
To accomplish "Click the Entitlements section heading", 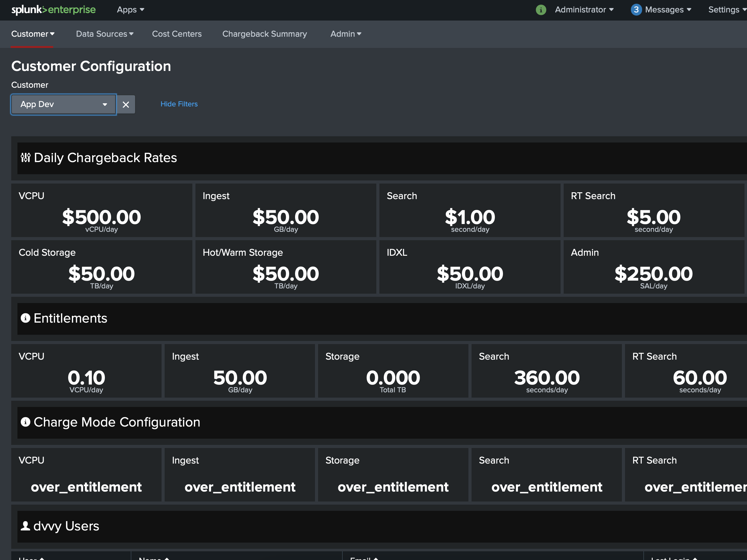I will tap(70, 319).
